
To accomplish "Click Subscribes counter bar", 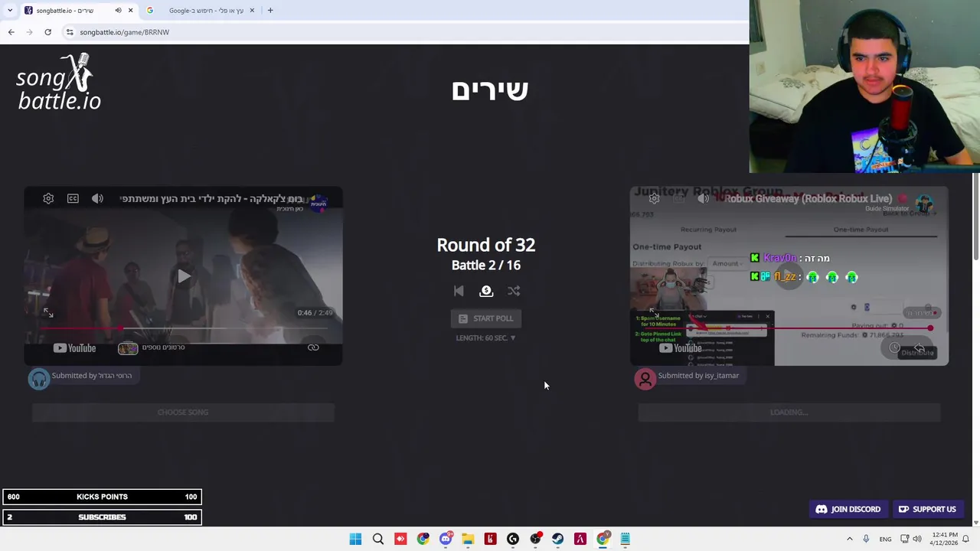I will pyautogui.click(x=102, y=517).
